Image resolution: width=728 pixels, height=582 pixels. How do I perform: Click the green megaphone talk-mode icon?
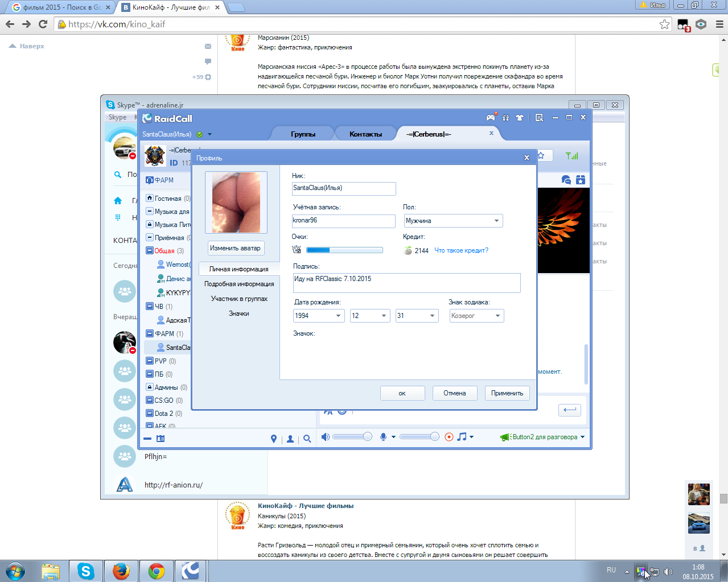pyautogui.click(x=504, y=437)
